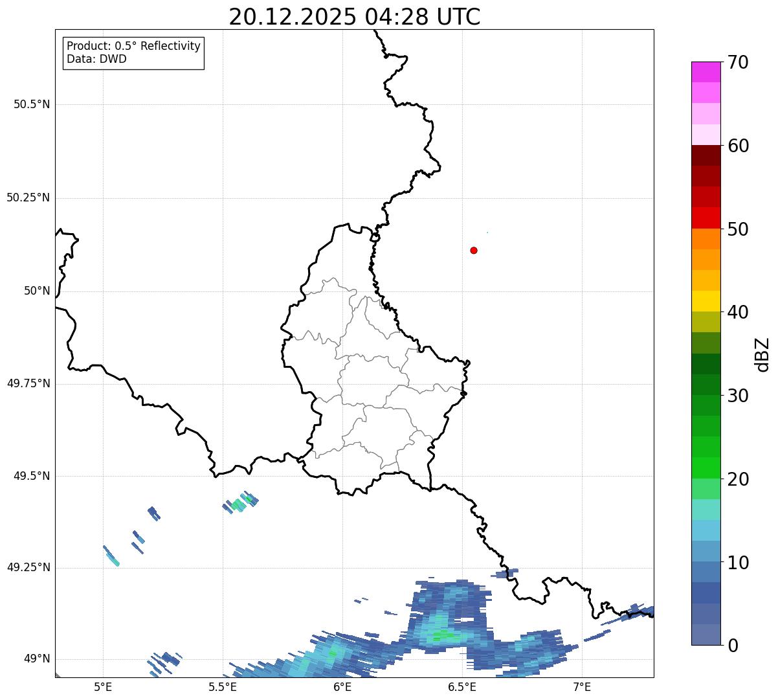Click the 49.5°N latitude label
The width and height of the screenshot is (778, 700).
(x=32, y=477)
